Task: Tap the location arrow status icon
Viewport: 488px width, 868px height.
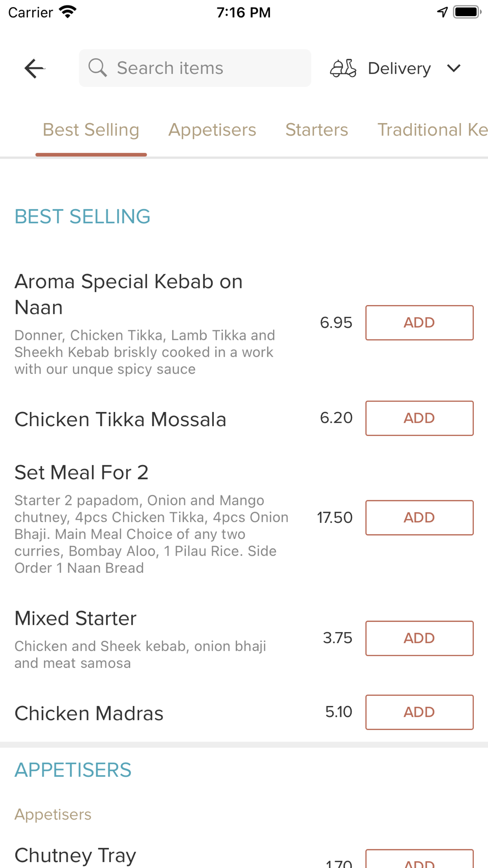Action: 442,12
